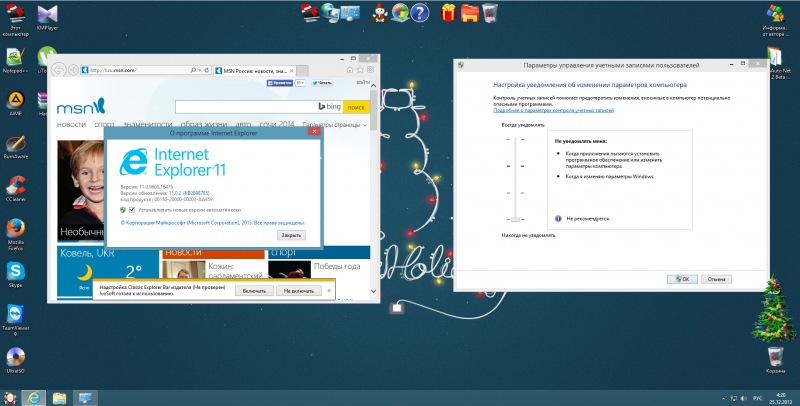The image size is (800, 406).
Task: Refresh the MSN page in IE
Action: pos(207,70)
